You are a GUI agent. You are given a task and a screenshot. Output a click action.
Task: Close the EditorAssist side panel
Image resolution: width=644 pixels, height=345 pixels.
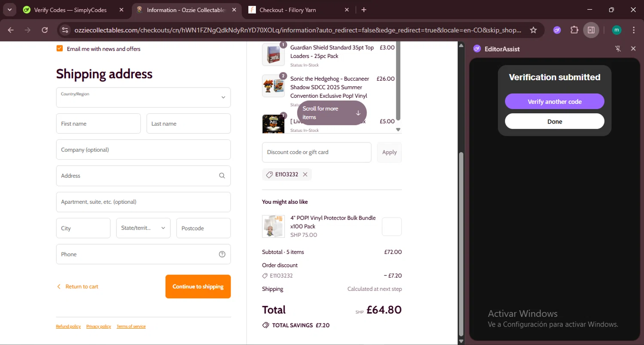pos(633,49)
